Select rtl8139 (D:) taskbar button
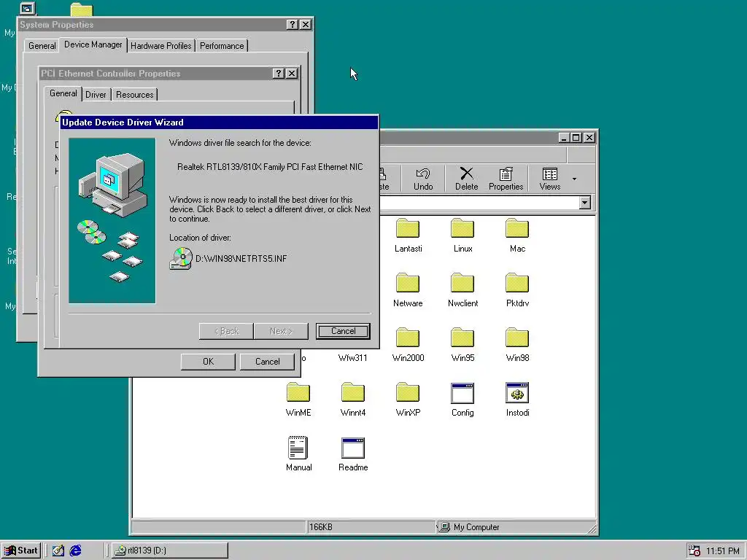Viewport: 747px width, 560px height. pos(169,551)
